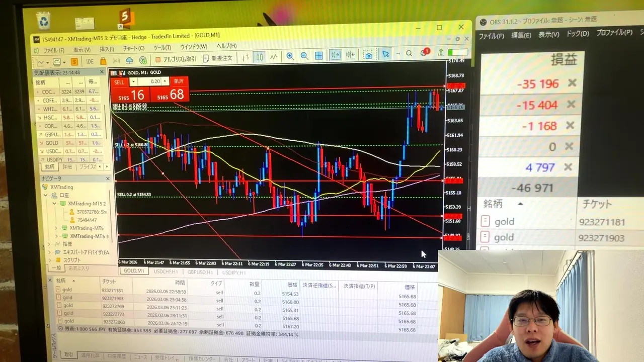Screen dimensions: 644x362
Task: Switch to お気に入り navigator tab
Action: point(78,268)
